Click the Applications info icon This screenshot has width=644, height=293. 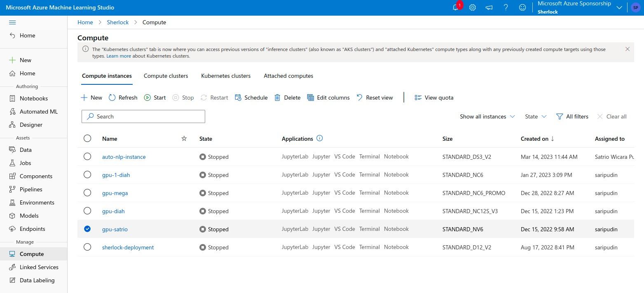[x=319, y=138]
